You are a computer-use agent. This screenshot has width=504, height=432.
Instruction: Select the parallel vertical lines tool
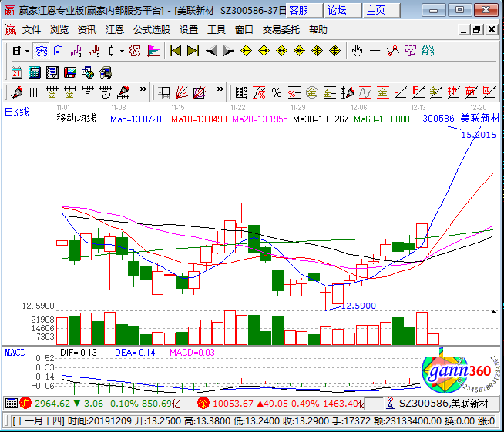click(x=35, y=92)
